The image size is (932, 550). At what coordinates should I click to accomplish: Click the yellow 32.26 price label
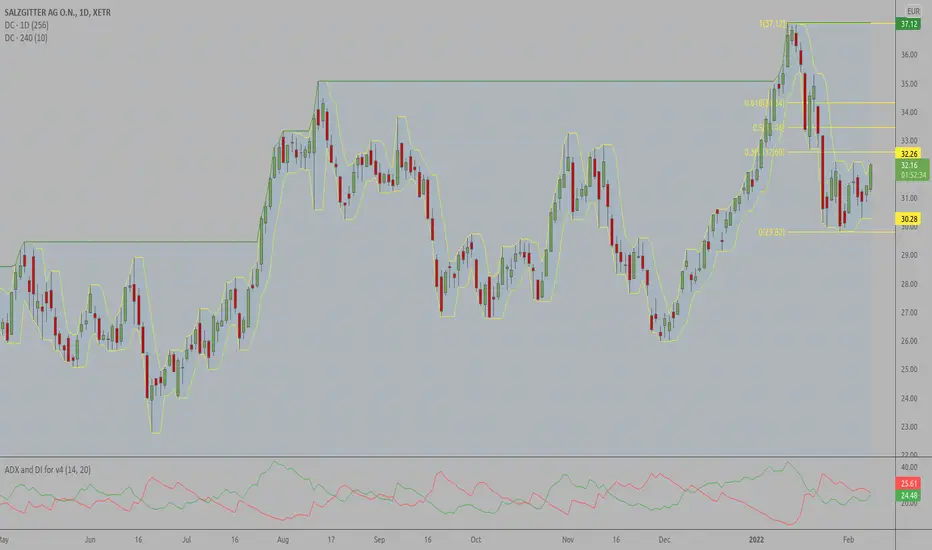click(x=909, y=153)
